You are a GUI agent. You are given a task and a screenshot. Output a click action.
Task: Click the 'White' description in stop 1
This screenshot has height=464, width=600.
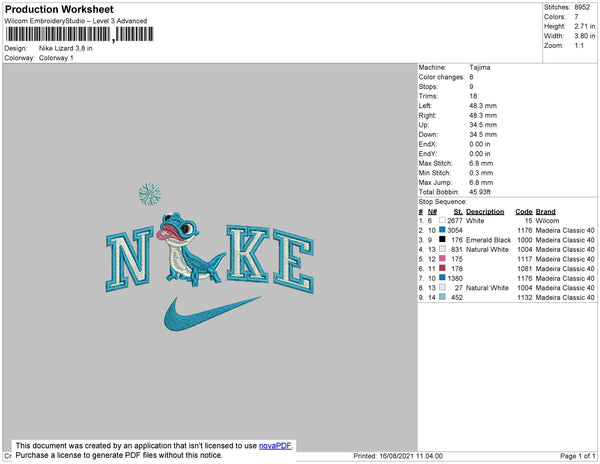pos(475,221)
